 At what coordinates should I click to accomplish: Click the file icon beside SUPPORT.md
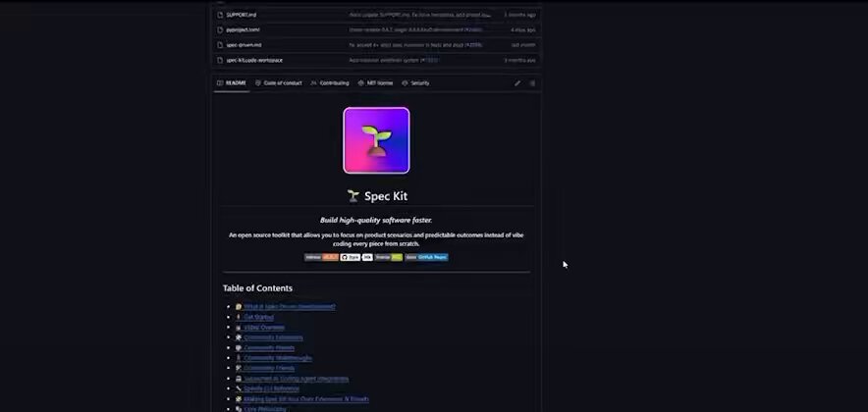point(220,15)
